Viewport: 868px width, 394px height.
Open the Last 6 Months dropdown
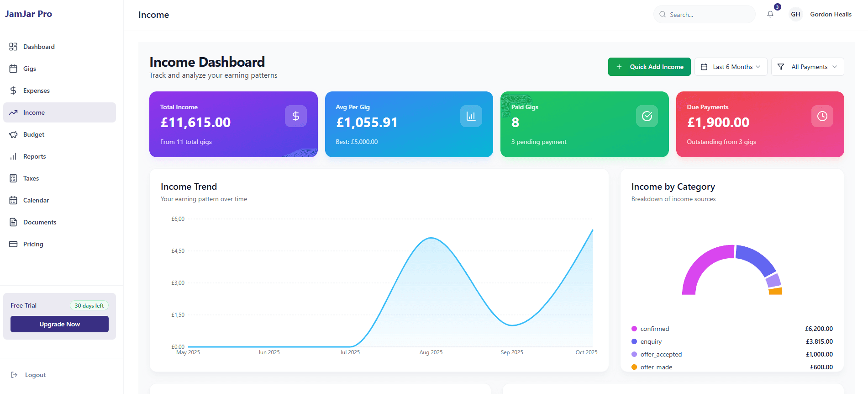731,67
